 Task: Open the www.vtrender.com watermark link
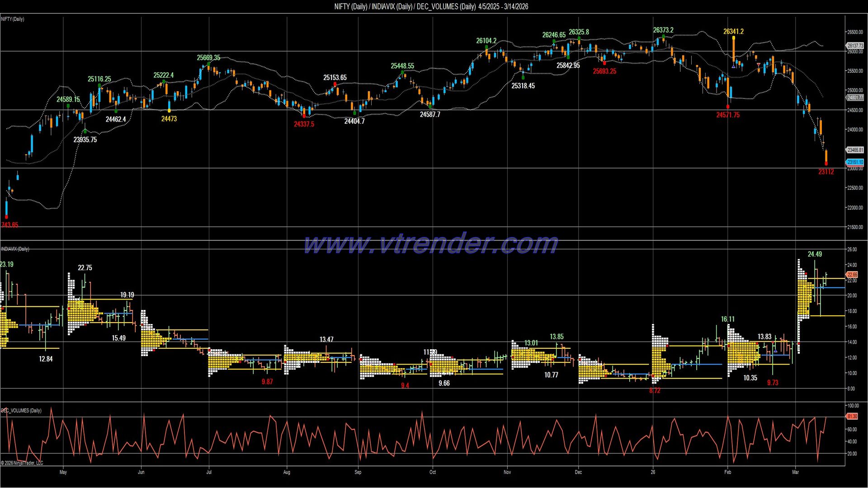[x=431, y=244]
